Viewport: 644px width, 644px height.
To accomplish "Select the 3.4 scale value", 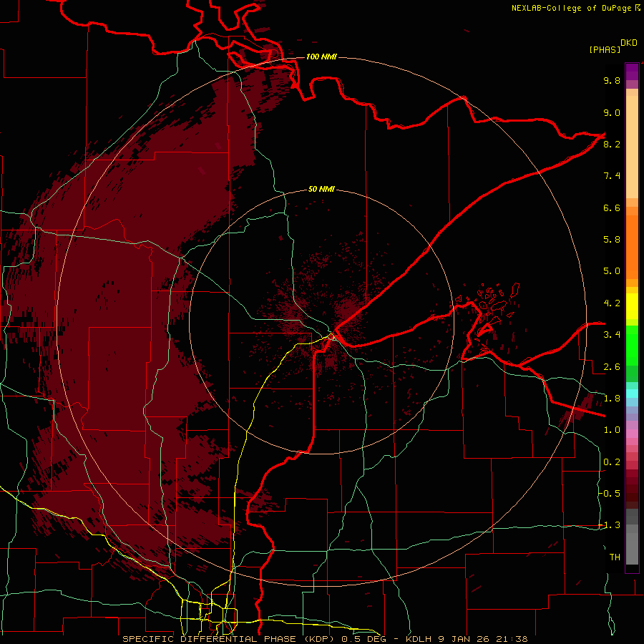I will click(x=612, y=335).
